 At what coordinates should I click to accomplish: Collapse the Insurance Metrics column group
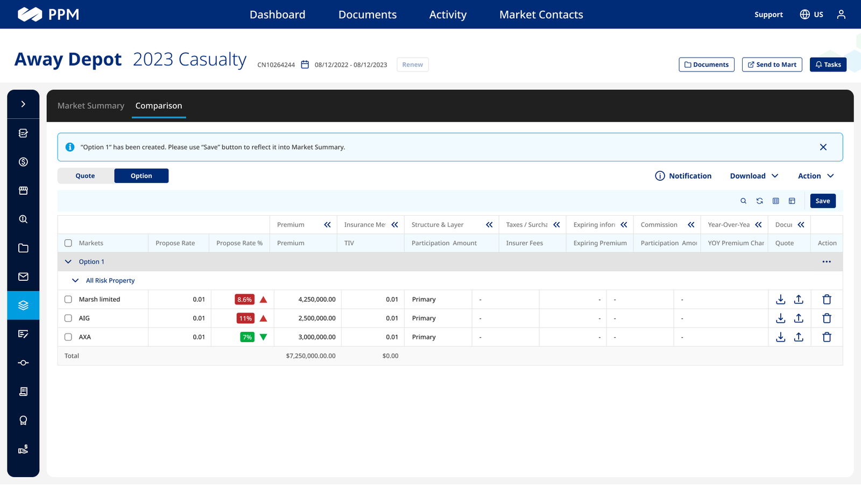[x=394, y=225]
